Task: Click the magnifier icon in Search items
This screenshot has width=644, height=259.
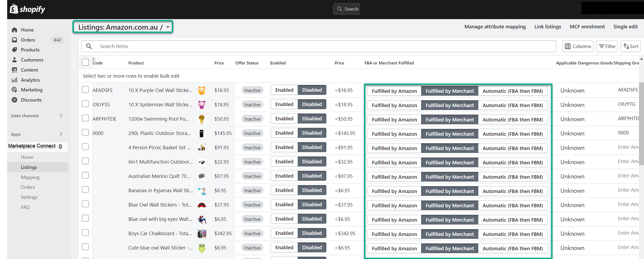Action: click(x=89, y=46)
